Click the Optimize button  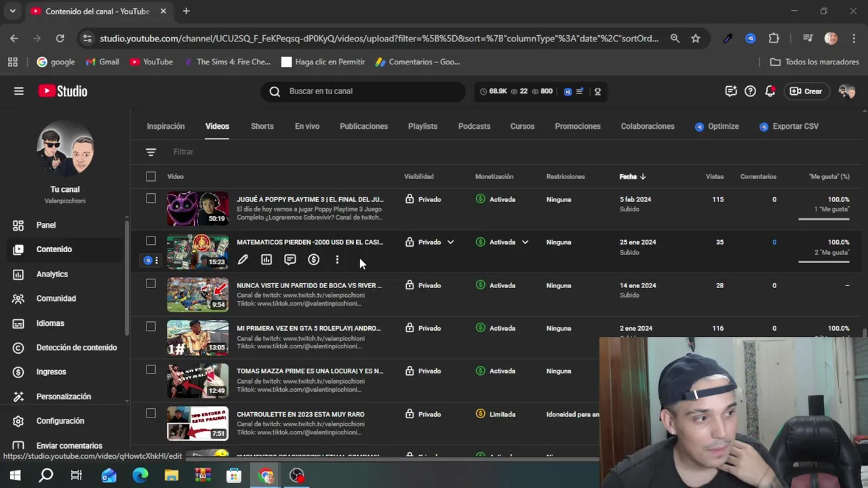pyautogui.click(x=717, y=126)
